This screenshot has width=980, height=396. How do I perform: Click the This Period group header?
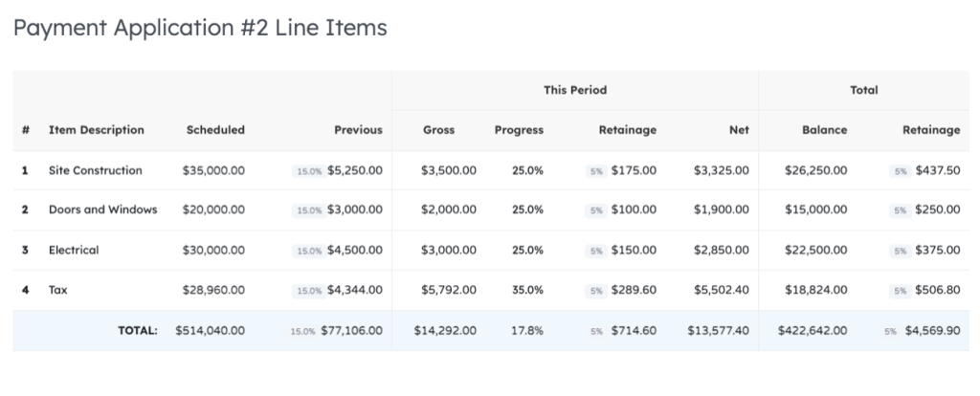[x=575, y=90]
